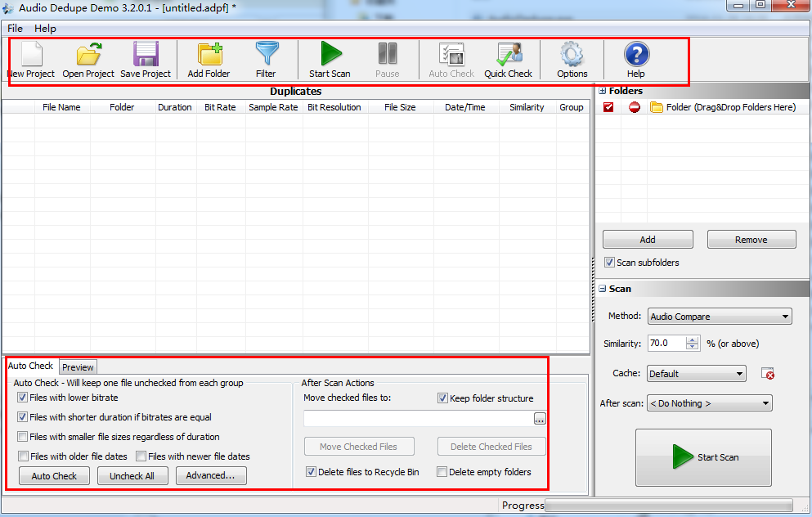Sort duplicates by Bit Rate column
Screen dimensions: 812x517
point(221,107)
